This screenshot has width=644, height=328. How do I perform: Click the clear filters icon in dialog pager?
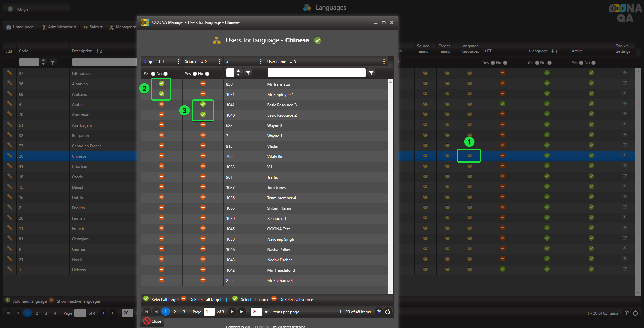379,312
